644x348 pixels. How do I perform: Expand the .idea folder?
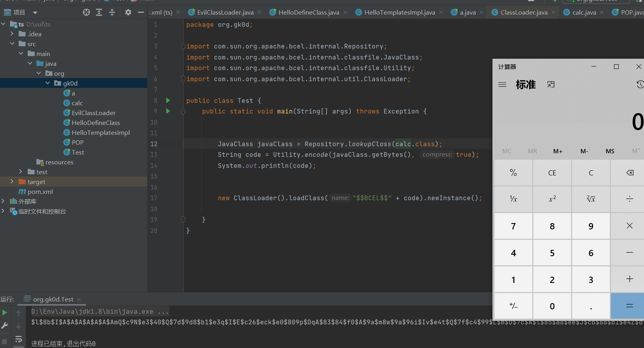[12, 34]
